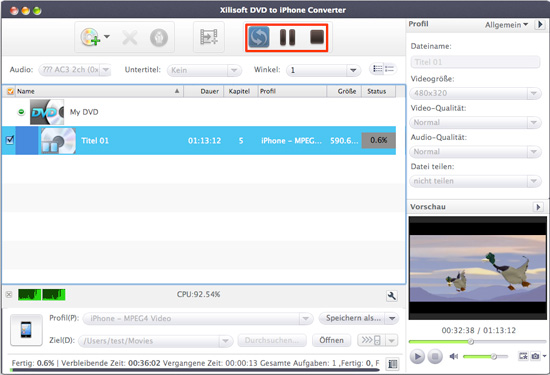
Task: Uncheck the Titel 01 checkbox
Action: [10, 140]
